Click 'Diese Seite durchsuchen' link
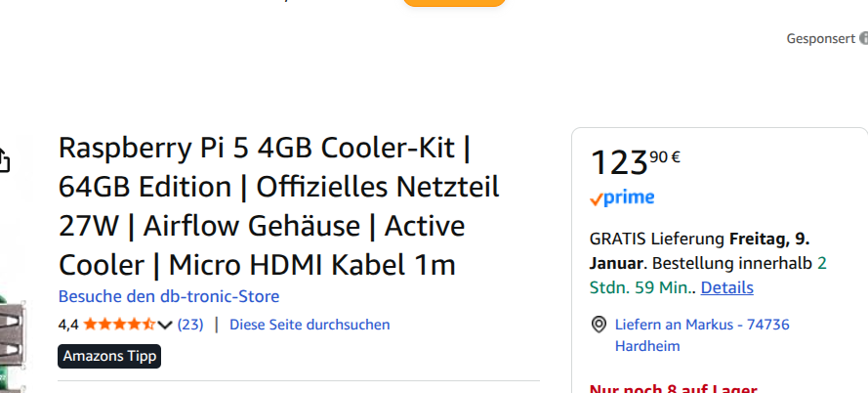 pos(310,325)
